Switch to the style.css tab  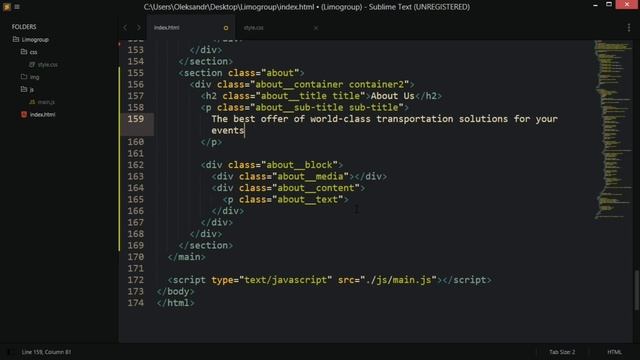[x=253, y=28]
